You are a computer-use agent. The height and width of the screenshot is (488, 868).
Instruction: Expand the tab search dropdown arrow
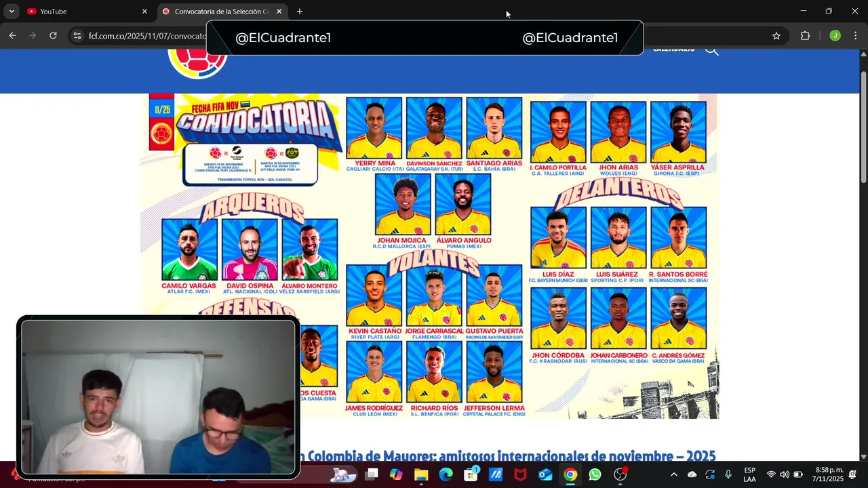click(x=12, y=12)
